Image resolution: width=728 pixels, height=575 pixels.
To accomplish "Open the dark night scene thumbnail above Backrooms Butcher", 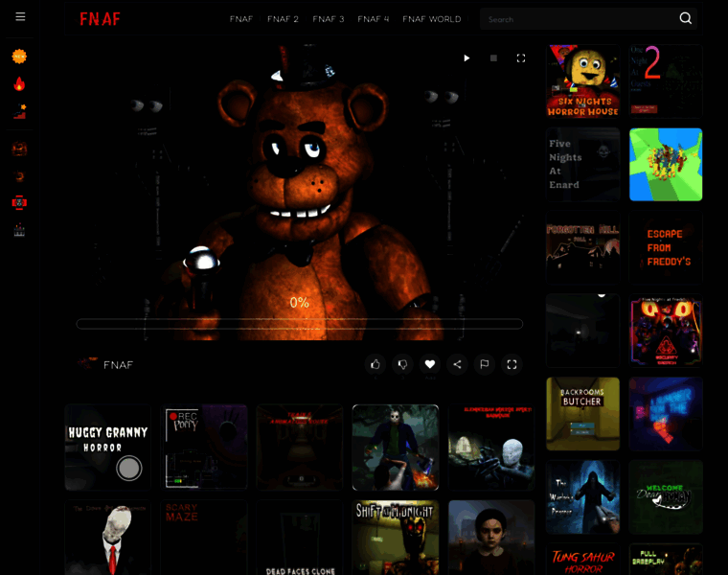I will [582, 331].
